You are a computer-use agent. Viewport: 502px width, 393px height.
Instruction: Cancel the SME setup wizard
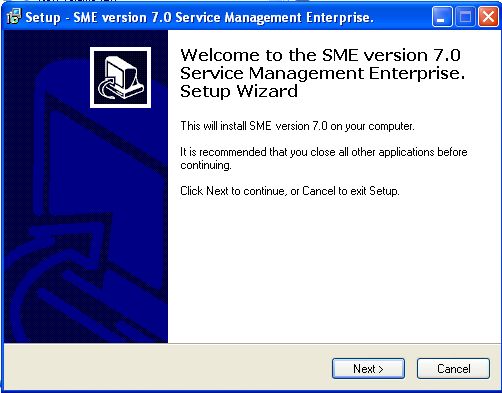tap(453, 369)
